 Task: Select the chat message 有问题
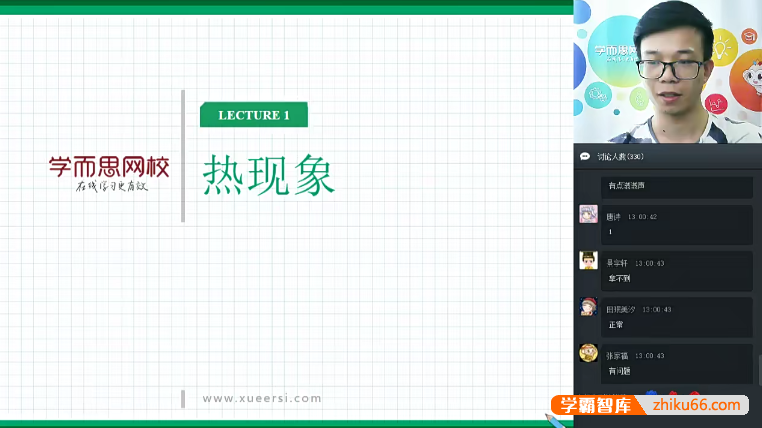(619, 371)
